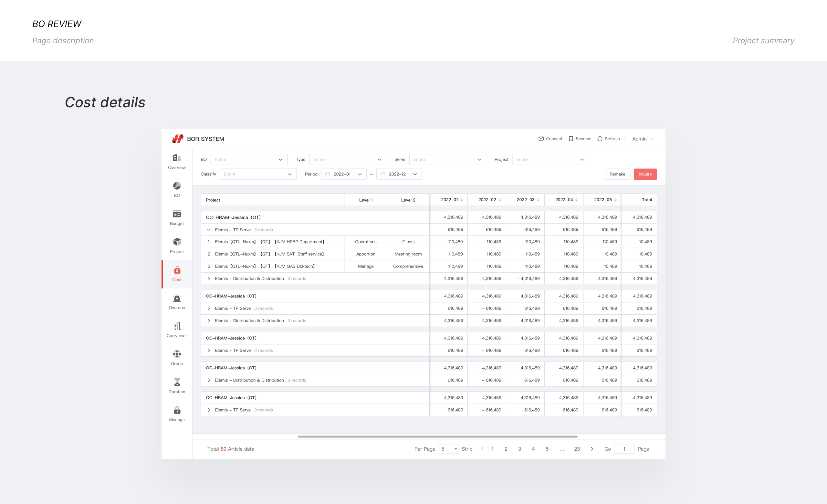This screenshot has width=827, height=504.
Task: Open the Group globe sidebar icon
Action: click(x=177, y=354)
